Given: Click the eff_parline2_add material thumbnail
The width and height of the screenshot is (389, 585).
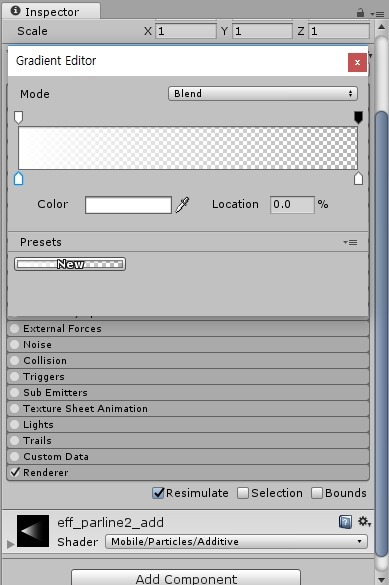Looking at the screenshot, I should pos(33,531).
